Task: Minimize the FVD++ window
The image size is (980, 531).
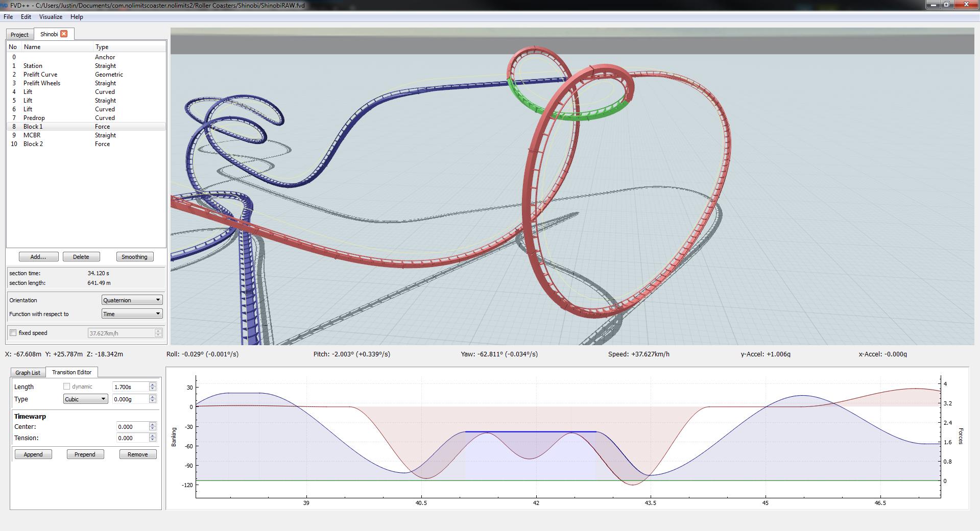Action: tap(933, 5)
